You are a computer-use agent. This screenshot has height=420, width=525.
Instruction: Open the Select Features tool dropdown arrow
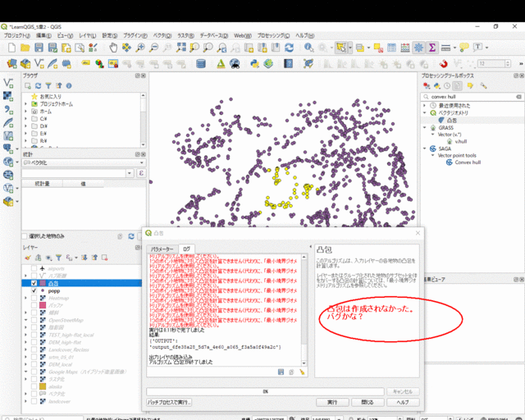coord(350,48)
